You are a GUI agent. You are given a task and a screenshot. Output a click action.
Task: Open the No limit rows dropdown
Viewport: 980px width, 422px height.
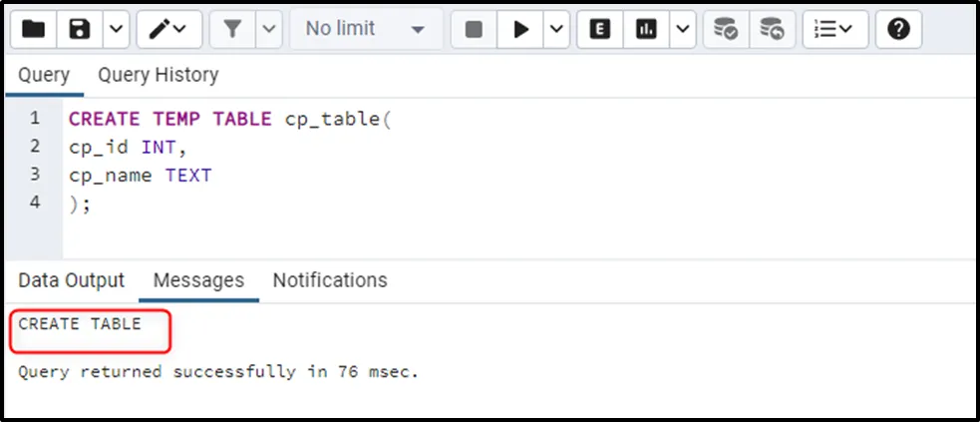(365, 30)
